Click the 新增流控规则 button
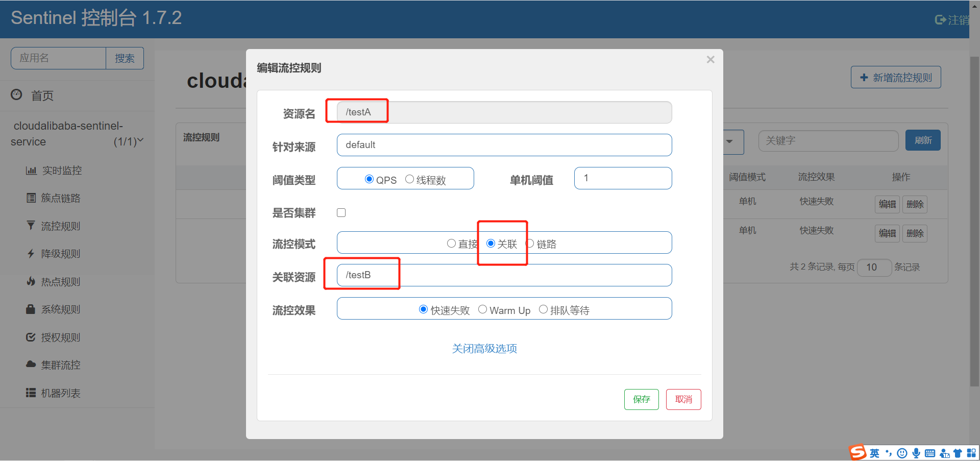 [x=896, y=78]
